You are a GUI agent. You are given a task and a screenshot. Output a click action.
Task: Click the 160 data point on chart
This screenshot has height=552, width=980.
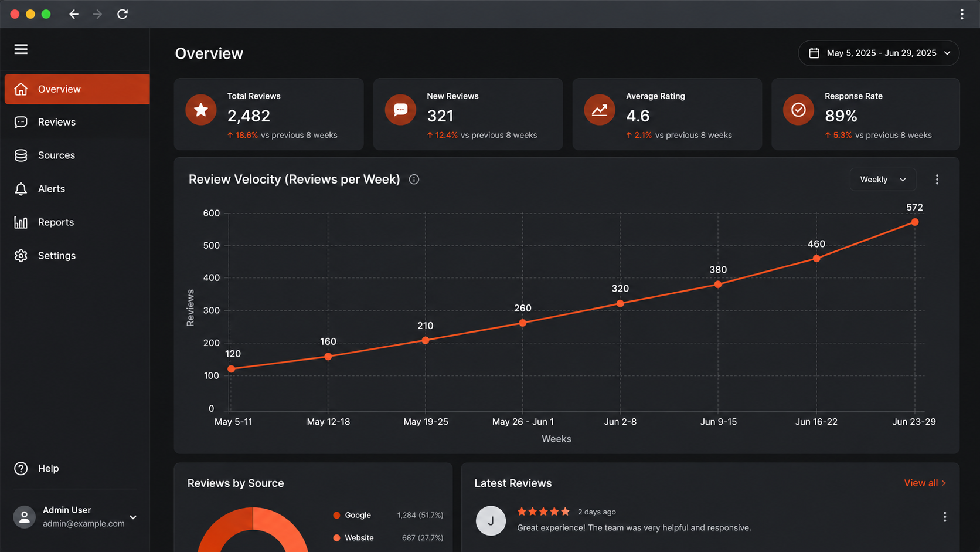click(x=328, y=357)
